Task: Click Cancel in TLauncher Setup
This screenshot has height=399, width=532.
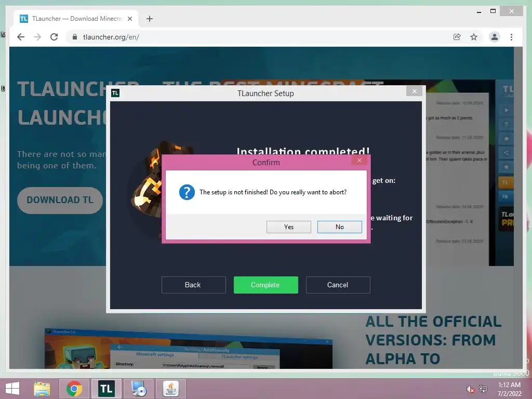Action: click(338, 285)
